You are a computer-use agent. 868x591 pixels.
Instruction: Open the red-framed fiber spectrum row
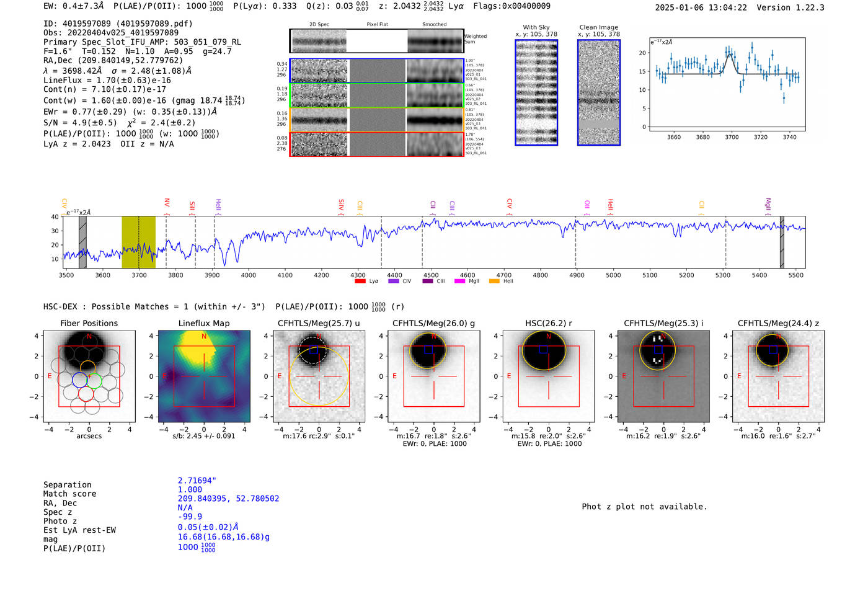[x=377, y=144]
